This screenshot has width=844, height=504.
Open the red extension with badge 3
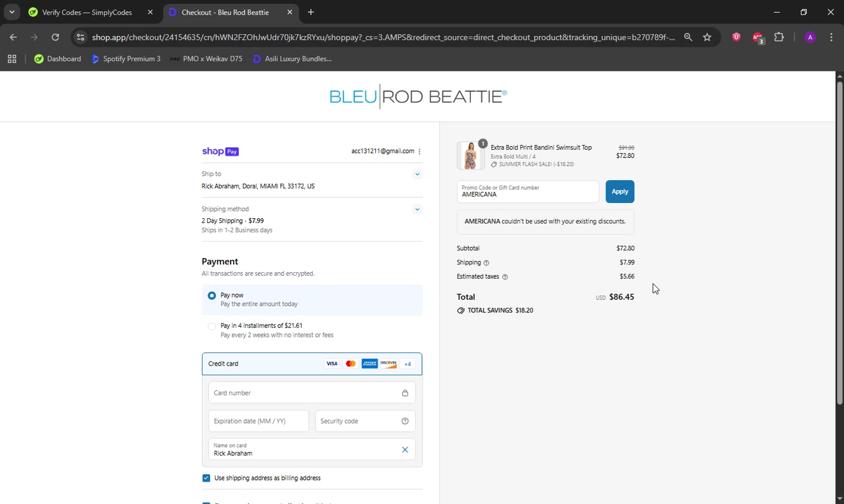(x=758, y=38)
